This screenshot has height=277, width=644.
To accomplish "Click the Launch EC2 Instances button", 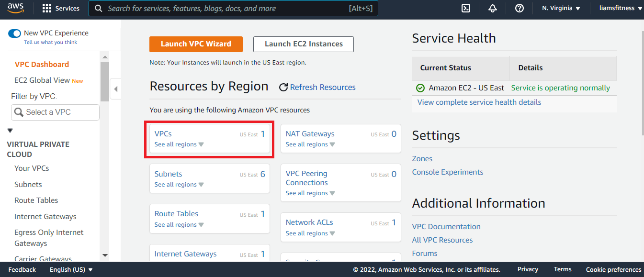I will [x=303, y=44].
